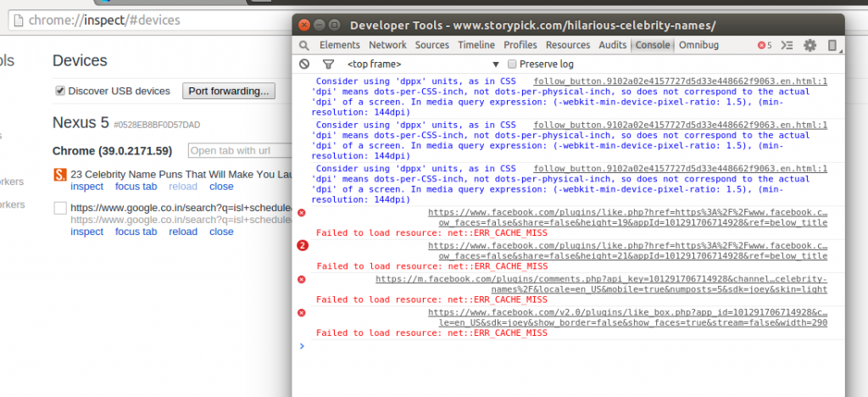Viewport: 868px width, 397px height.
Task: Open the console filter funnel icon
Action: pyautogui.click(x=328, y=64)
